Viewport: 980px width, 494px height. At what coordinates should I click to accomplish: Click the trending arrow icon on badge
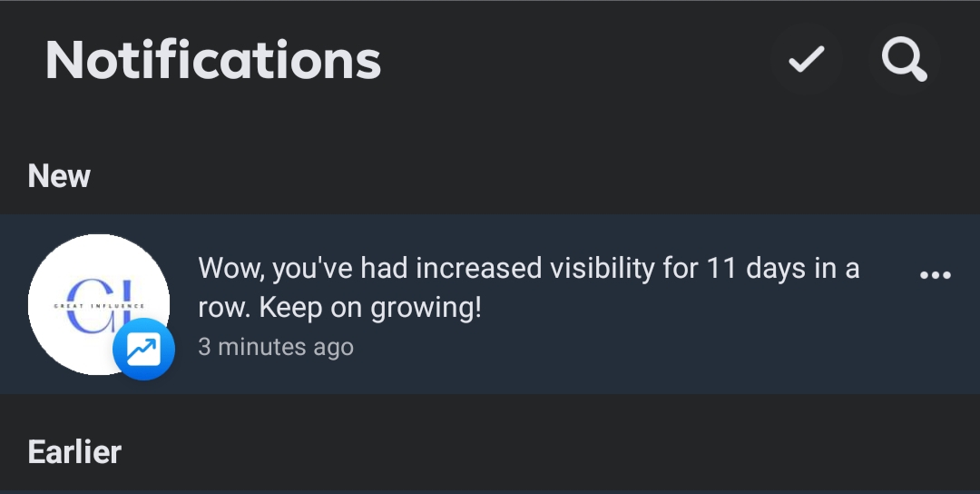pos(143,349)
